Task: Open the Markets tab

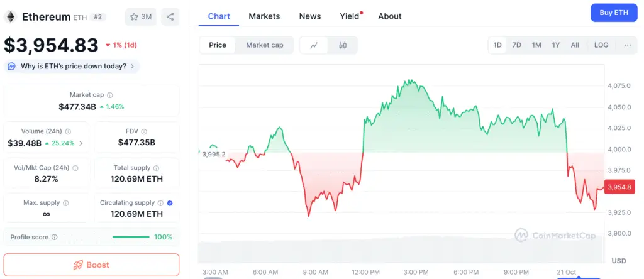Action: [x=264, y=16]
